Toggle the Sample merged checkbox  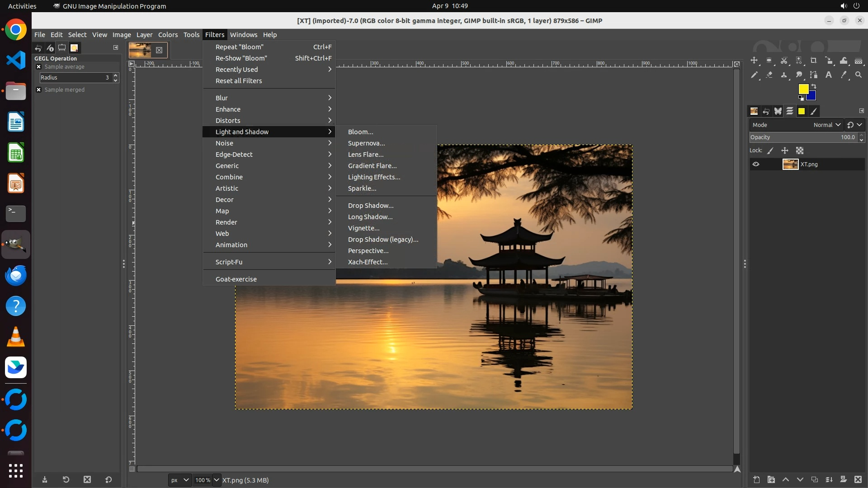coord(38,90)
